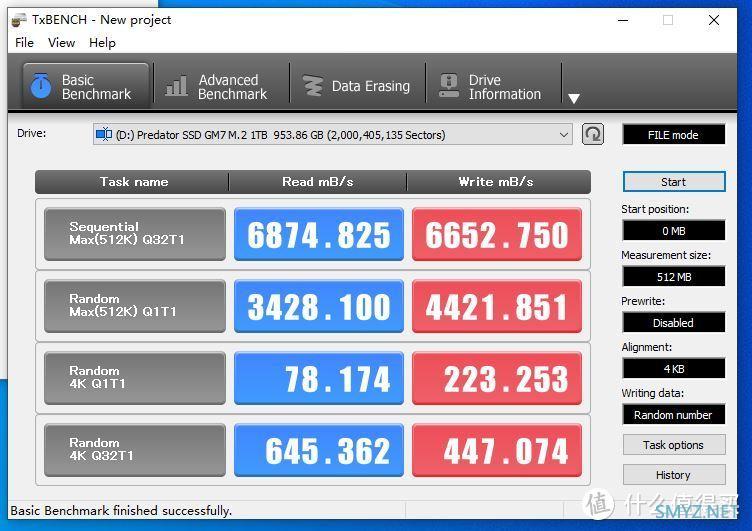The height and width of the screenshot is (531, 752).
Task: Click the stopwatch icon on Basic Benchmark
Action: point(41,86)
